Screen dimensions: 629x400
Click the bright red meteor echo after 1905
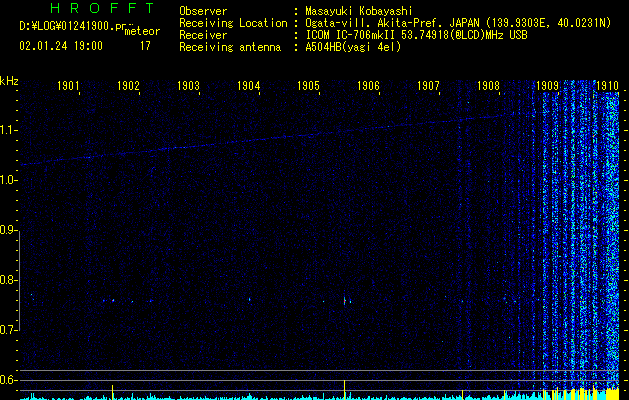pyautogui.click(x=345, y=301)
